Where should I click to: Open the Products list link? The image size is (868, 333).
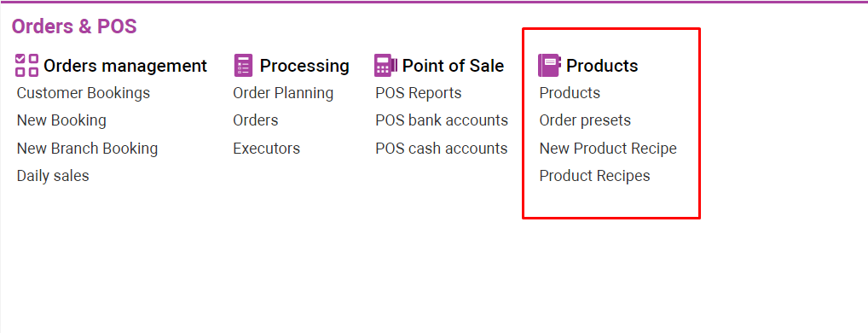pyautogui.click(x=570, y=93)
